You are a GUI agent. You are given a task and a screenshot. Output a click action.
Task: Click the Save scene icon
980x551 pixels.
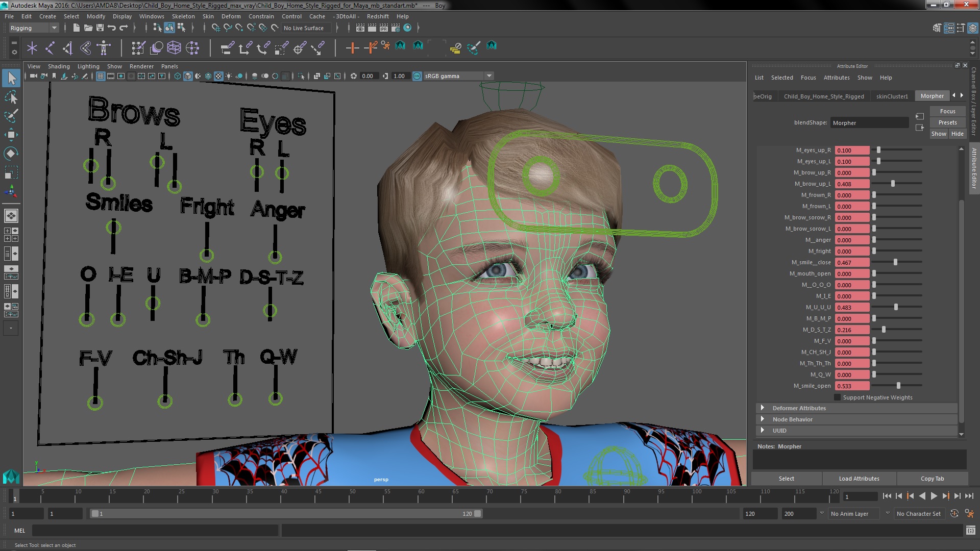[x=100, y=28]
